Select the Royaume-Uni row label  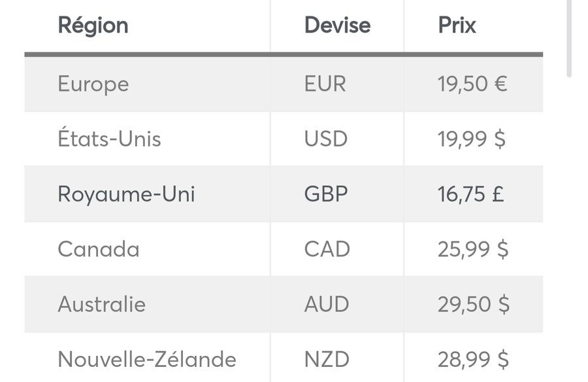126,194
